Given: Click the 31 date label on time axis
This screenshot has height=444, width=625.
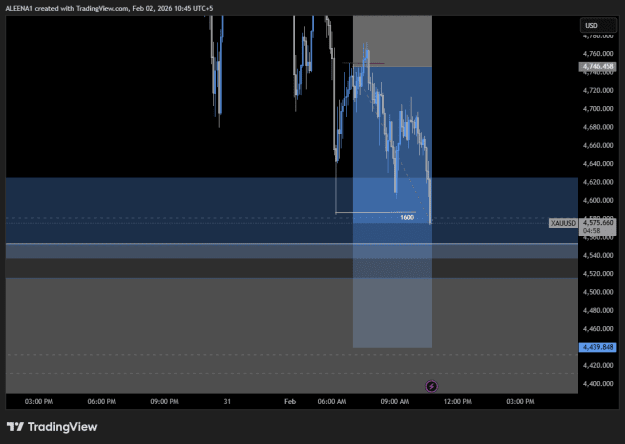Looking at the screenshot, I should pyautogui.click(x=227, y=401).
